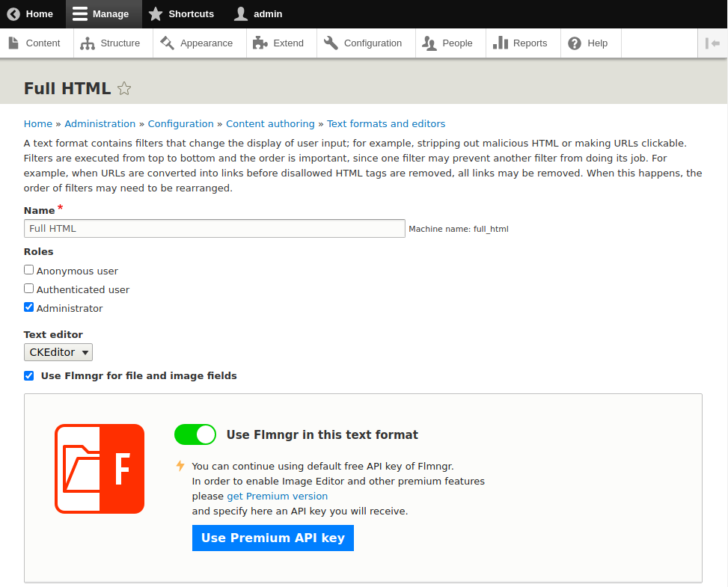
Task: Click the Roles label
Action: point(39,251)
